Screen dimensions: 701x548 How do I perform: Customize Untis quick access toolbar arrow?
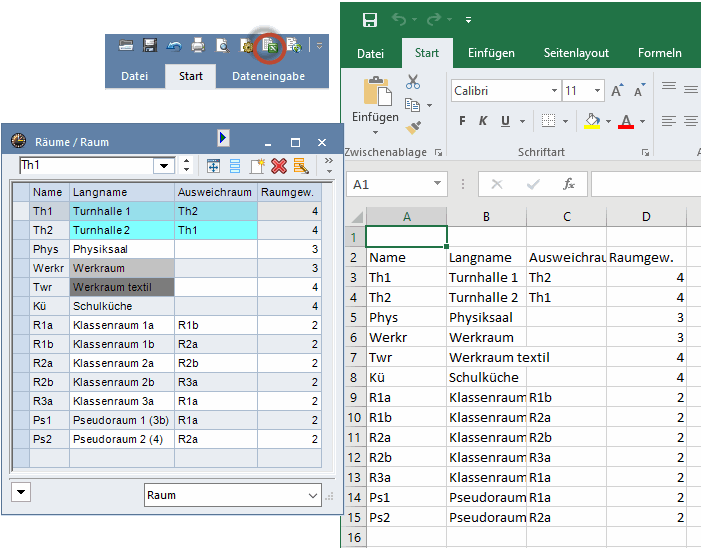pos(319,46)
